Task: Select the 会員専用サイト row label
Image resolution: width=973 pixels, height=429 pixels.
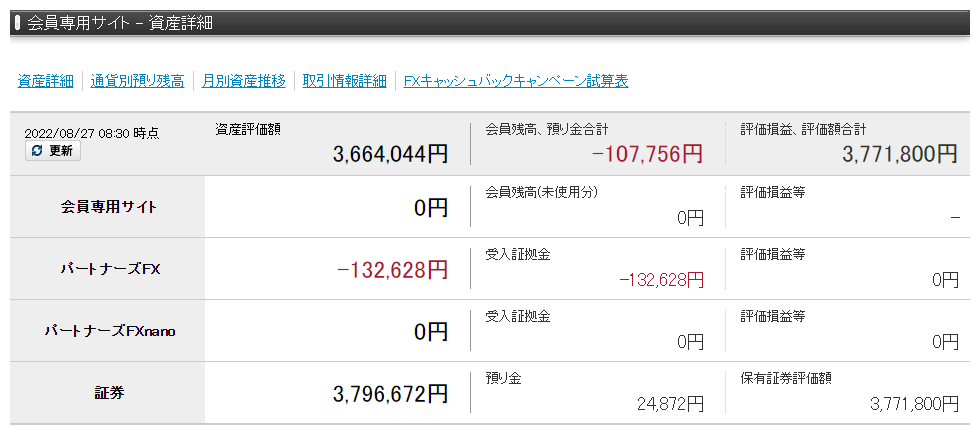Action: [109, 207]
